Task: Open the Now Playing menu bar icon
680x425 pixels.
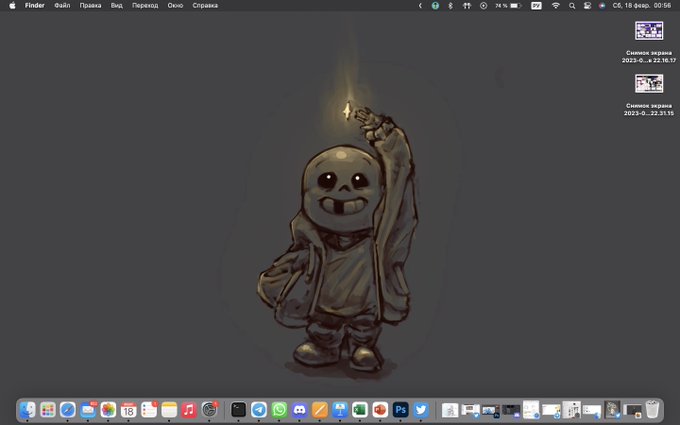Action: pos(484,6)
